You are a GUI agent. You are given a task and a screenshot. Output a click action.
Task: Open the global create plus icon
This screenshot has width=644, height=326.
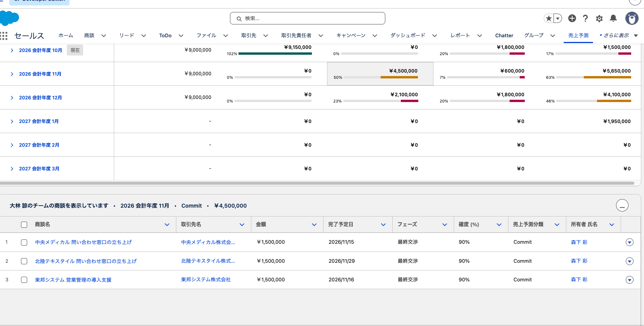572,18
